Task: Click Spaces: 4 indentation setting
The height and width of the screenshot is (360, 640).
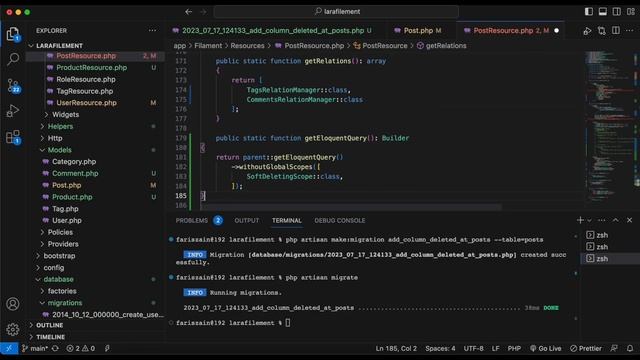Action: point(440,349)
